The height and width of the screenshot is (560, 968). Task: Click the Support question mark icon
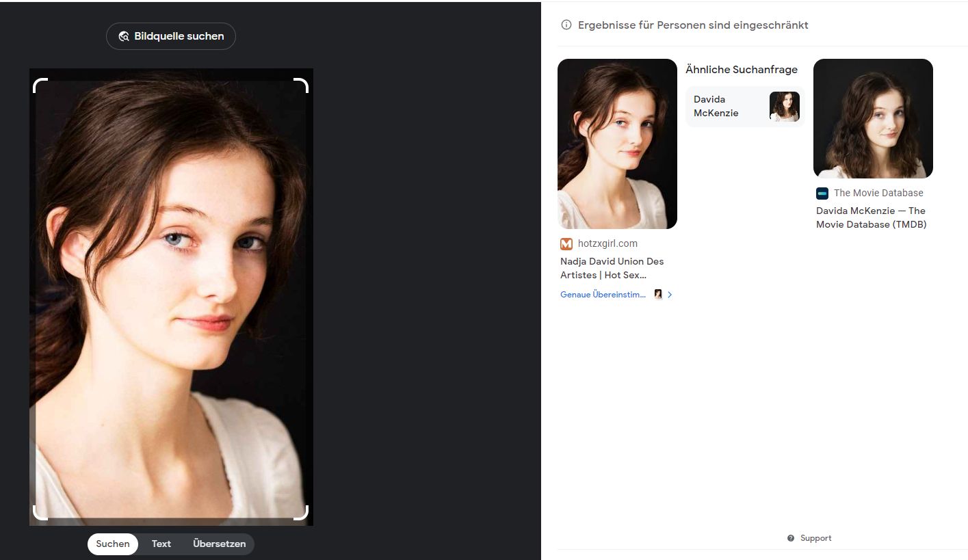coord(791,538)
